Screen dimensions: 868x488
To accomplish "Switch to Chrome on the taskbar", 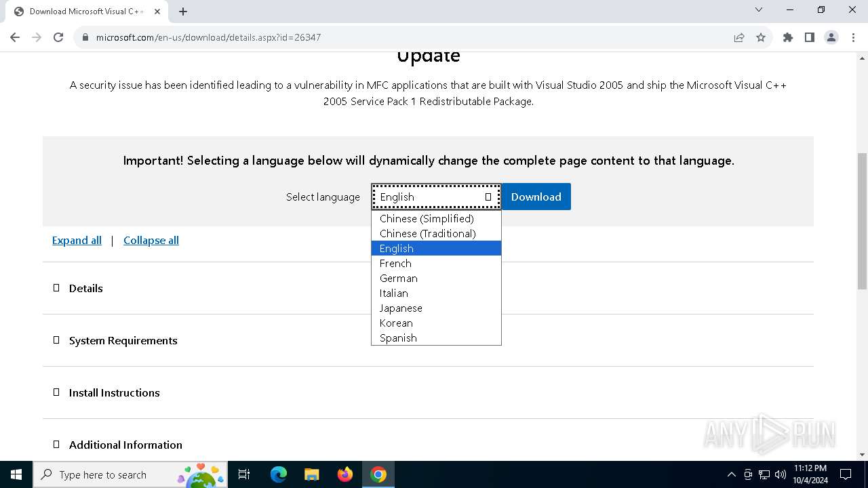I will [x=378, y=474].
